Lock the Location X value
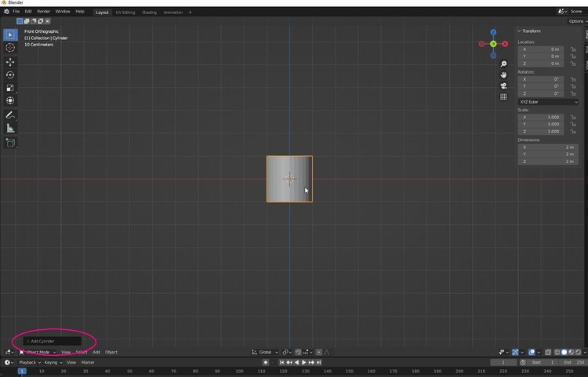 (x=573, y=49)
